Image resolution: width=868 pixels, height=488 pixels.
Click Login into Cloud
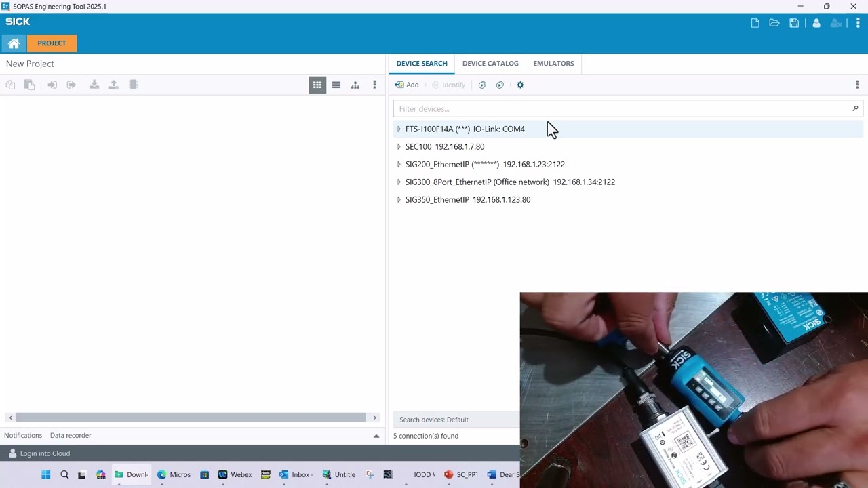point(39,453)
